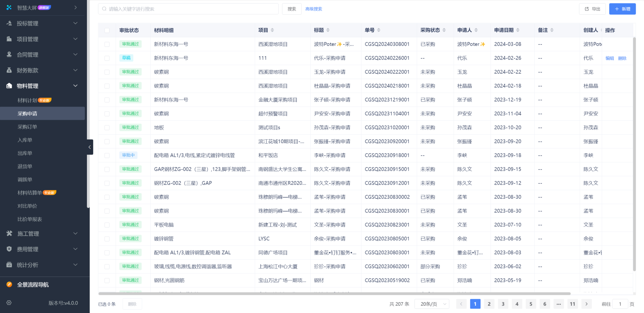Open the 施工管理 module icon
The height and width of the screenshot is (313, 644).
click(8, 233)
